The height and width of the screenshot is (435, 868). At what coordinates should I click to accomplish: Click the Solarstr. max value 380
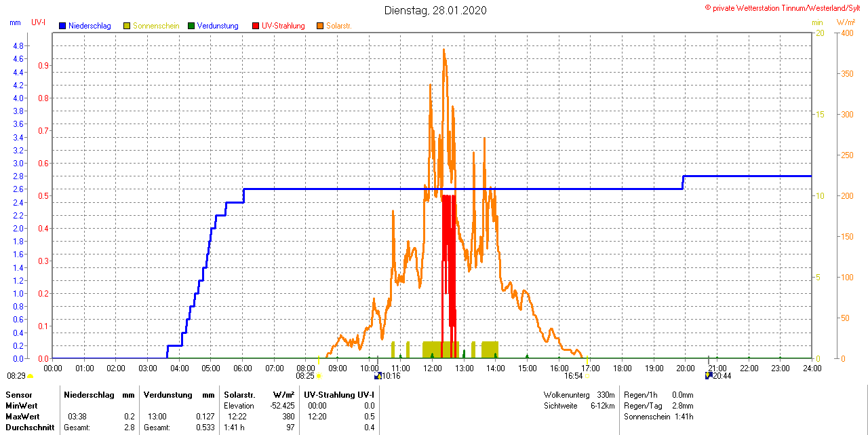288,417
